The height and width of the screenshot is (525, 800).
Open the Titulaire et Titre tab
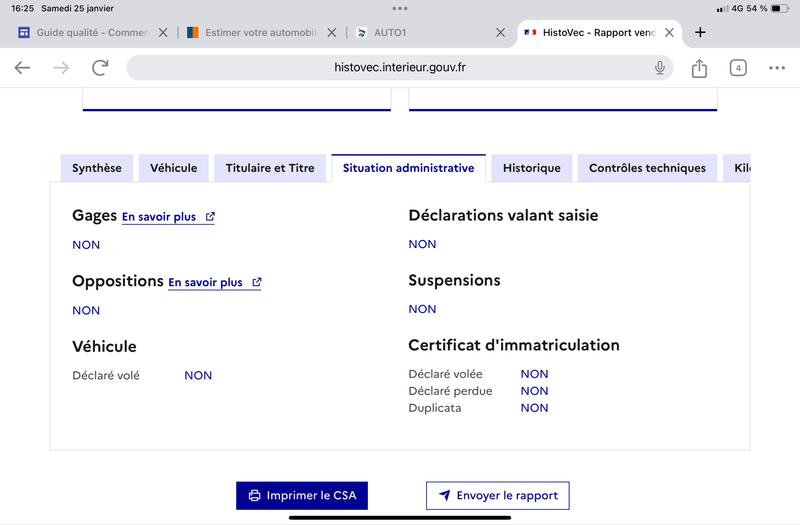tap(270, 168)
